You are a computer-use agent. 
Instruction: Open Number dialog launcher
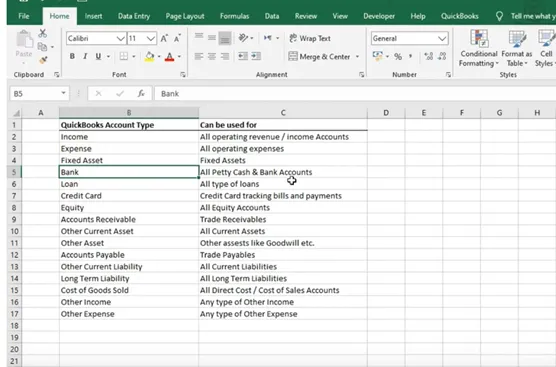tap(448, 74)
